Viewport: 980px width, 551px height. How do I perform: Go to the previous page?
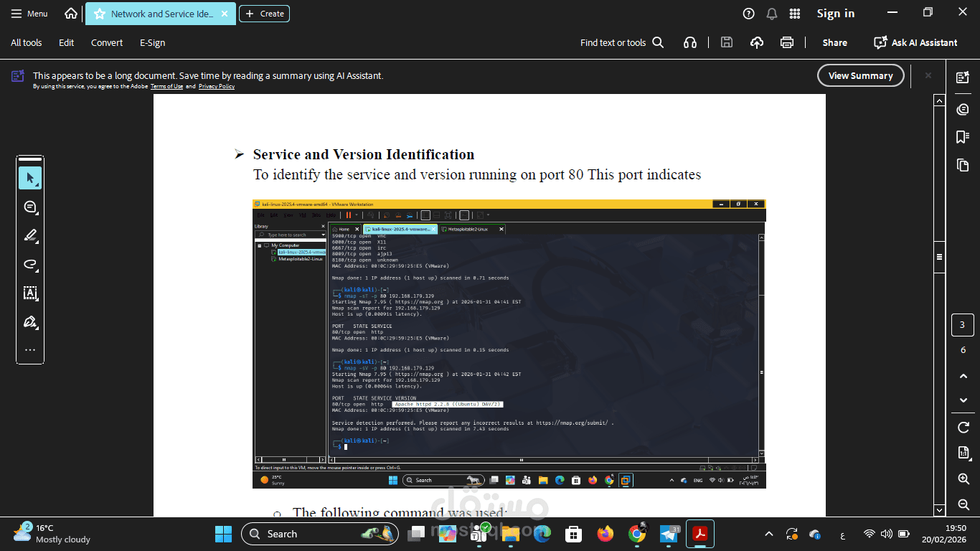(x=963, y=376)
